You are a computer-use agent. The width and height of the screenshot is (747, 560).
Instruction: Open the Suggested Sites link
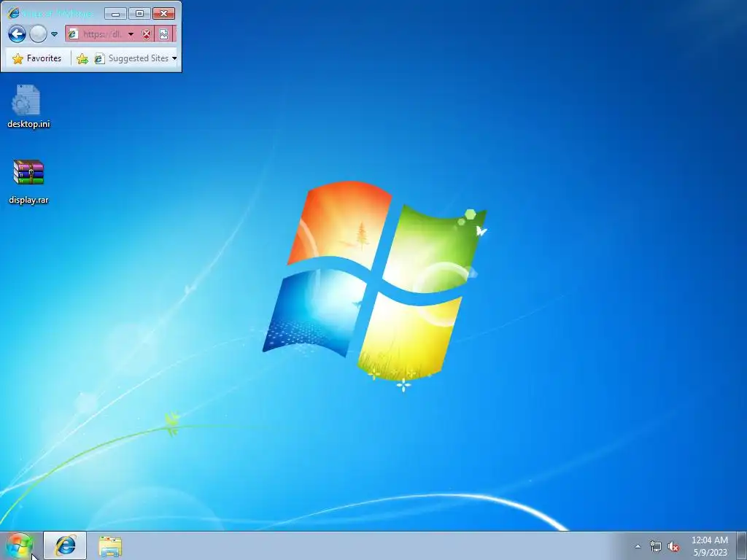coord(132,58)
